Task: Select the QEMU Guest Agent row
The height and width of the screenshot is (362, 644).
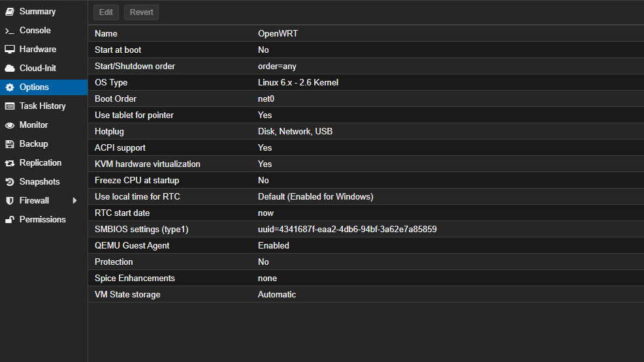Action: pos(366,246)
